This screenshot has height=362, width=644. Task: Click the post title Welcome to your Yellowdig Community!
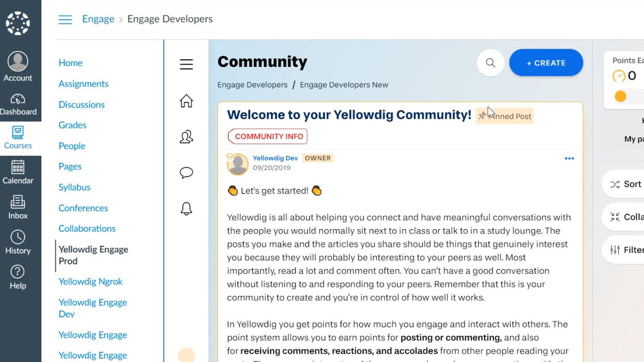tap(349, 115)
